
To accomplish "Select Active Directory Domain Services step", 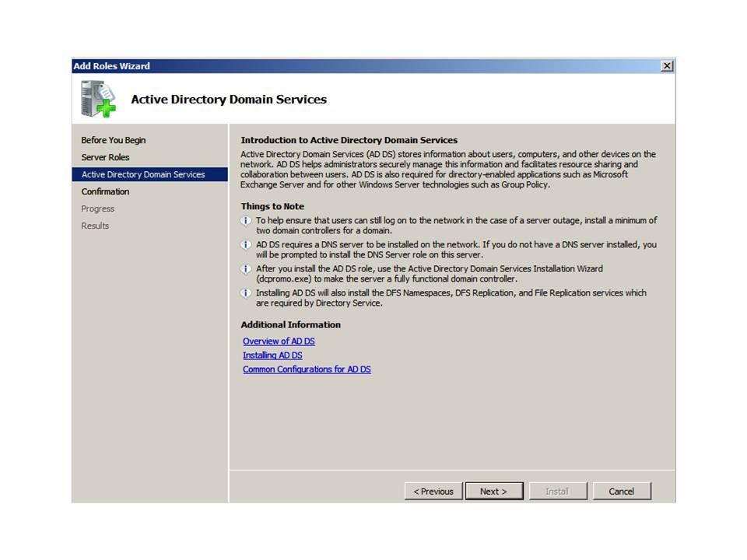I will tap(149, 174).
